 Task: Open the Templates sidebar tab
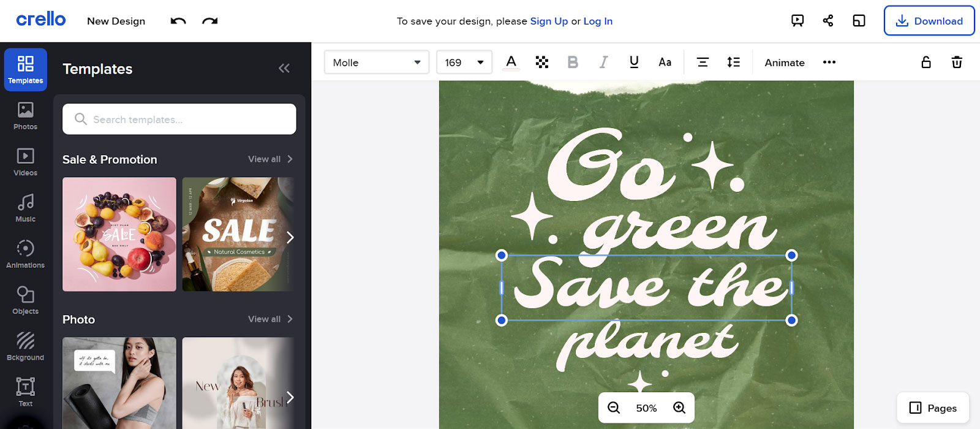26,70
